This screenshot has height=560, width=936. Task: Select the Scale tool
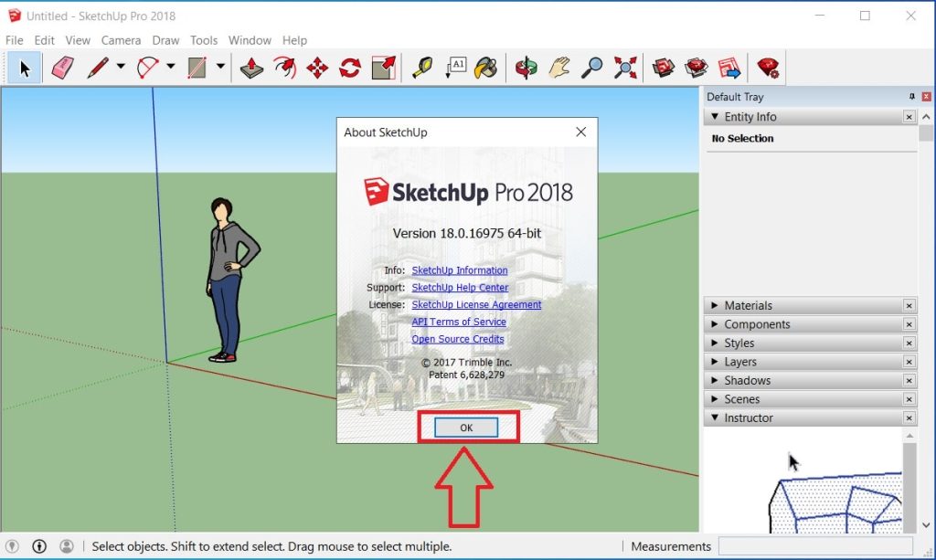(x=383, y=68)
